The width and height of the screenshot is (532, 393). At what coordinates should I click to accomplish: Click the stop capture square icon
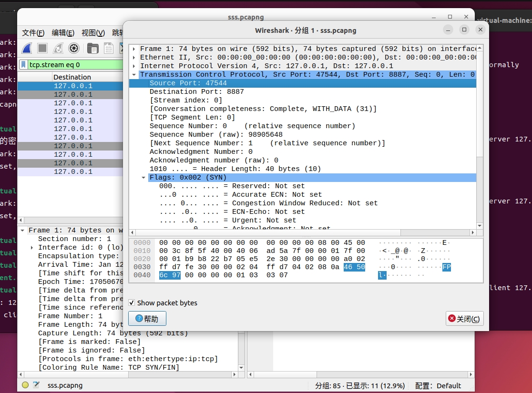click(42, 49)
